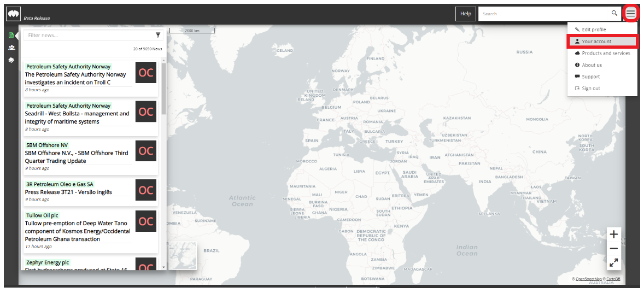Click the person icon beside Your account
The height and width of the screenshot is (293, 644).
577,42
